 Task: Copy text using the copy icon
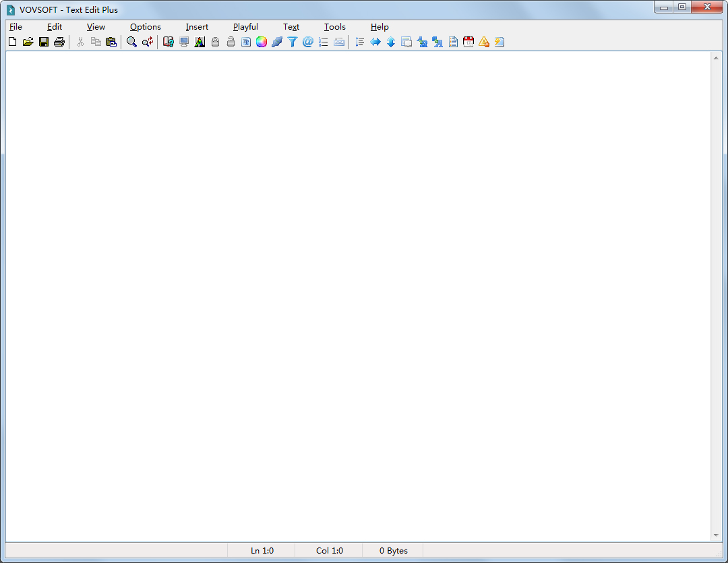pos(96,42)
